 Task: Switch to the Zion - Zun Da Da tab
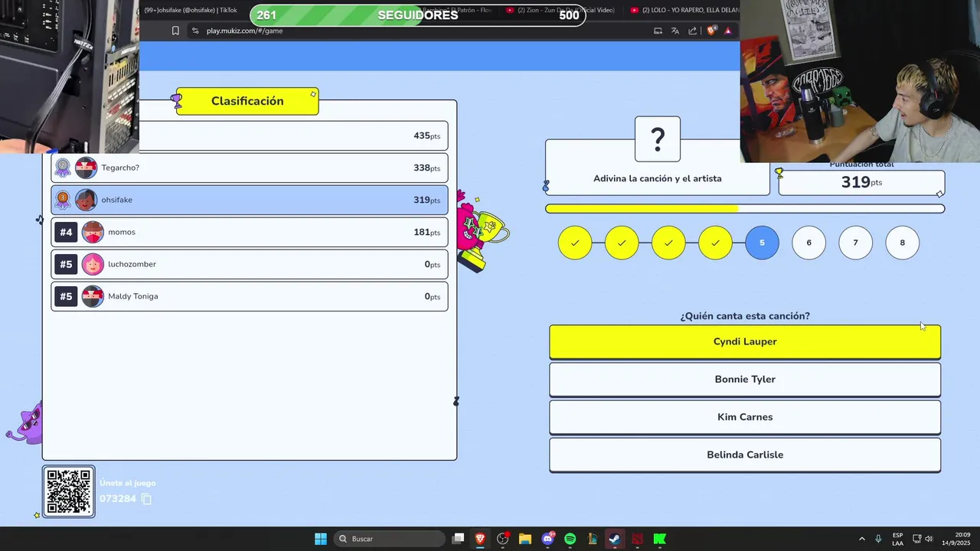click(560, 10)
